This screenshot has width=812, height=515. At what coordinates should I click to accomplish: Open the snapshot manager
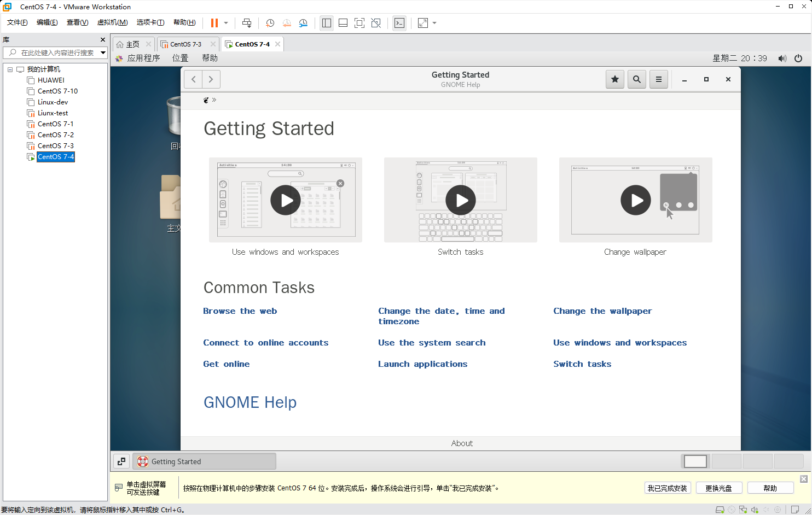coord(303,23)
